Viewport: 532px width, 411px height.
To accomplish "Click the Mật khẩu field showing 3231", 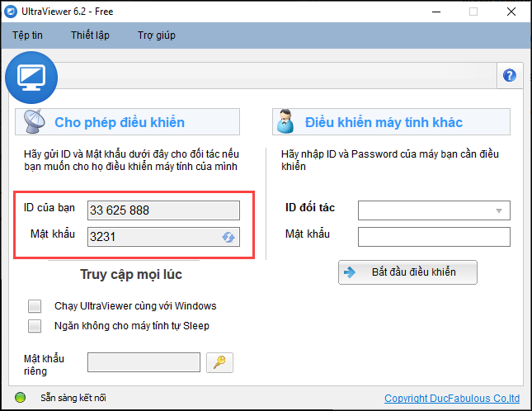I will click(x=163, y=237).
